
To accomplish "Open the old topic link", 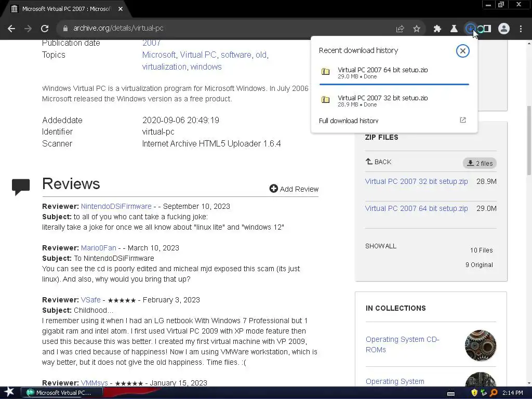I will point(261,55).
